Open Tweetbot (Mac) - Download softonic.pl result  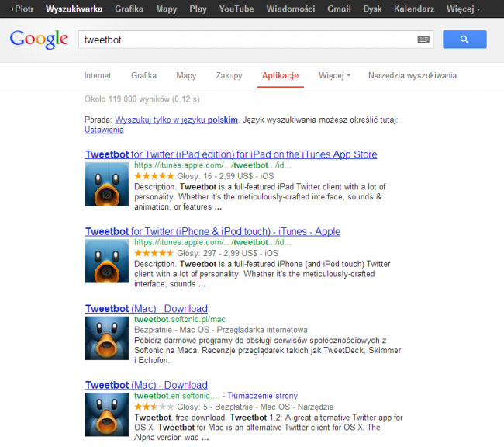click(x=147, y=308)
